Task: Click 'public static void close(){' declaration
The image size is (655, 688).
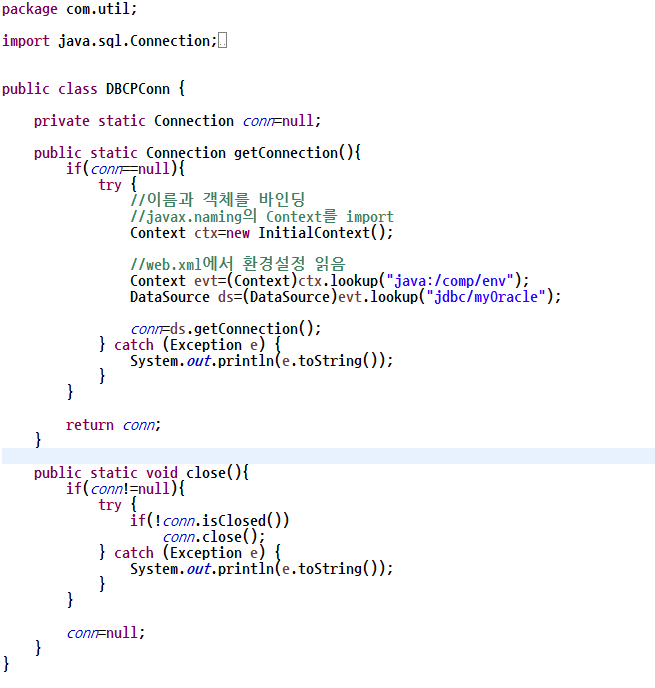Action: [141, 473]
